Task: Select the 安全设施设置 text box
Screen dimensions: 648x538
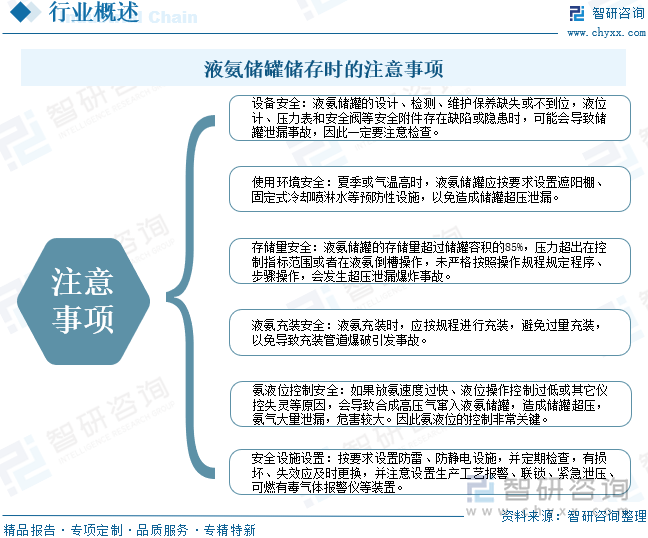Action: point(430,472)
